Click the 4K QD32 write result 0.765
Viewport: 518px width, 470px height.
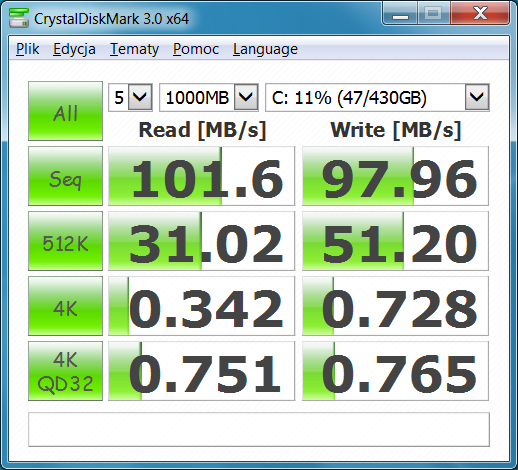pos(395,371)
